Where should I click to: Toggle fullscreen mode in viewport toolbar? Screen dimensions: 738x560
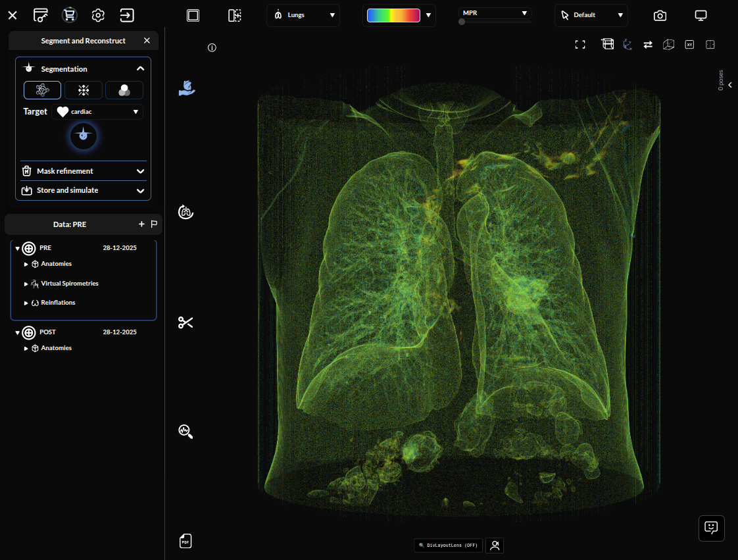[x=579, y=44]
